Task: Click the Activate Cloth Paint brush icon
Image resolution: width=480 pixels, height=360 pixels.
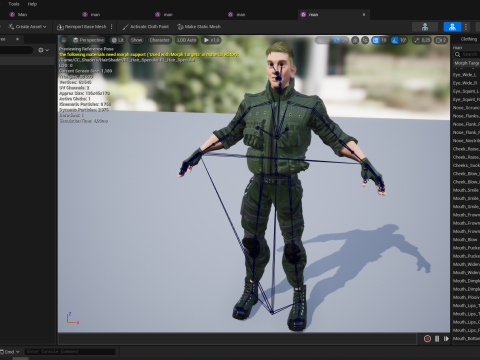Action: tap(125, 27)
